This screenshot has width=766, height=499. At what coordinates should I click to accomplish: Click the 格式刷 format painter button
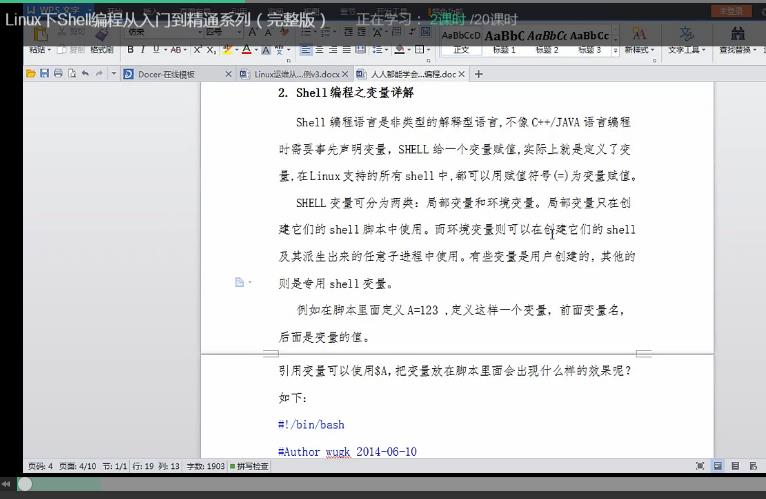(100, 49)
